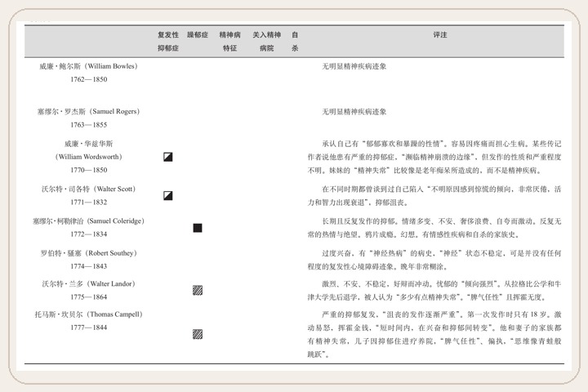Select the column header 躁郁症
The width and height of the screenshot is (588, 392).
pyautogui.click(x=198, y=35)
